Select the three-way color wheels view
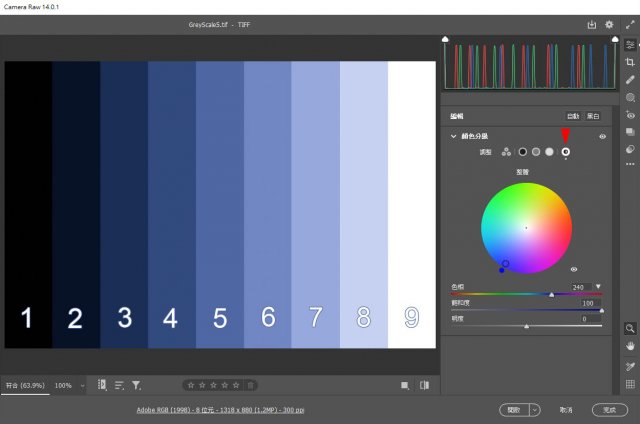The height and width of the screenshot is (424, 640). [506, 152]
